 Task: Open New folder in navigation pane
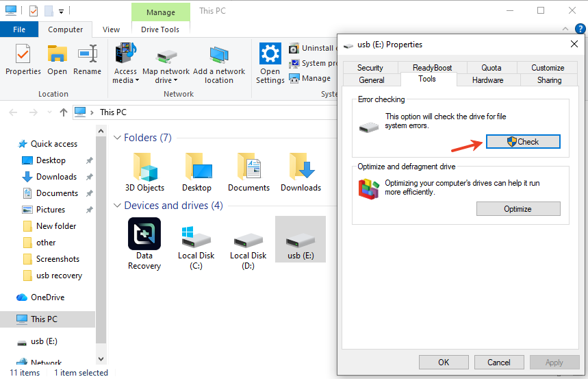coord(56,226)
